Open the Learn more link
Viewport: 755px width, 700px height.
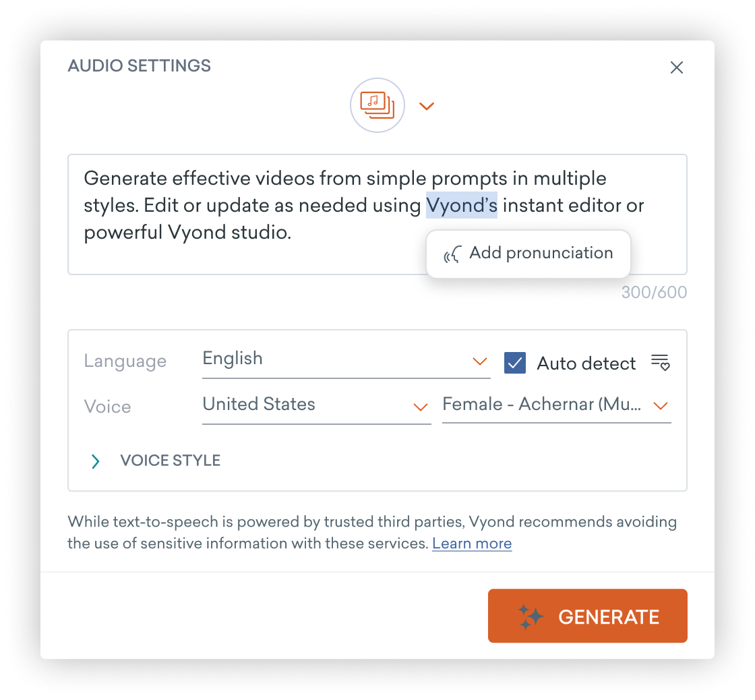pyautogui.click(x=472, y=544)
